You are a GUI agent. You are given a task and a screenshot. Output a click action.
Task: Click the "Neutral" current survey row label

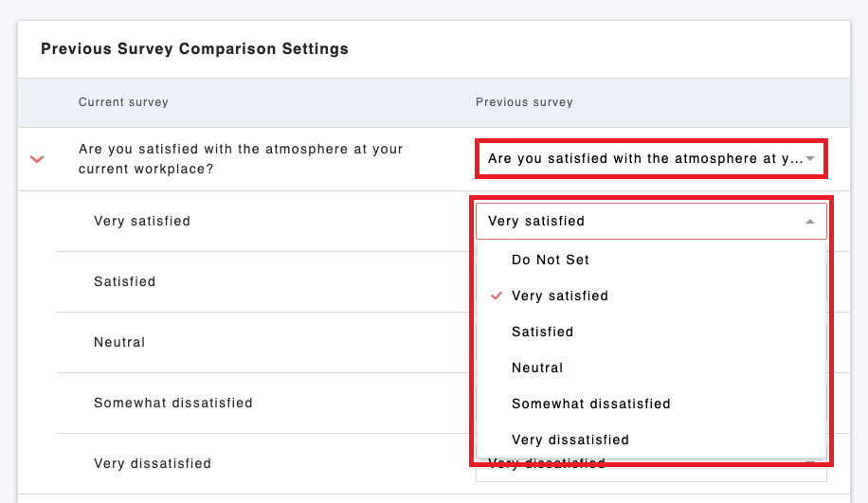point(119,343)
